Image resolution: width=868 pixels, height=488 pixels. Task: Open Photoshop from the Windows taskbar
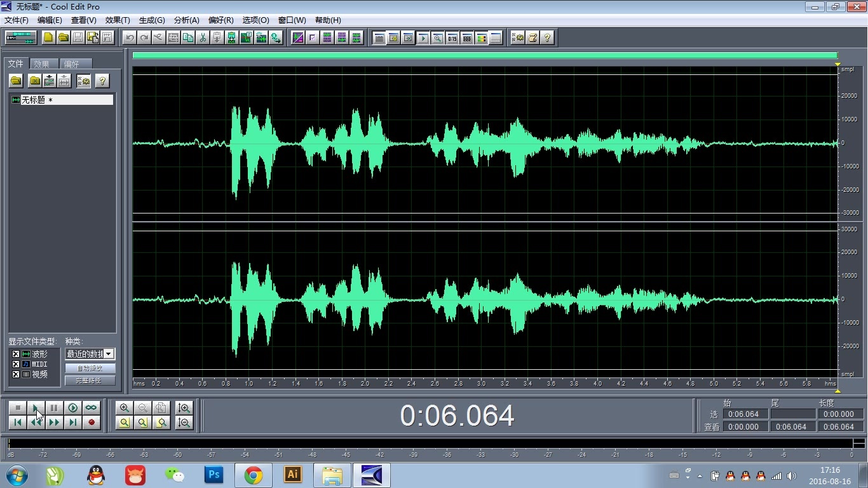point(214,475)
